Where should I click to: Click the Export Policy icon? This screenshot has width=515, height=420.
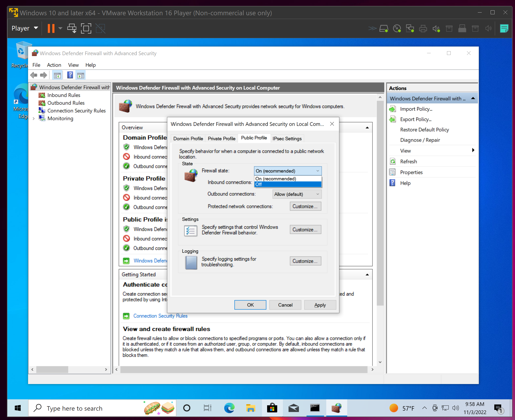[x=393, y=119]
